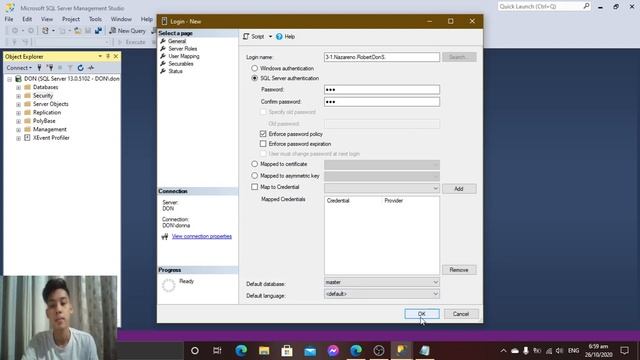Show hidden system tray icons
The image size is (640, 360).
click(x=503, y=351)
